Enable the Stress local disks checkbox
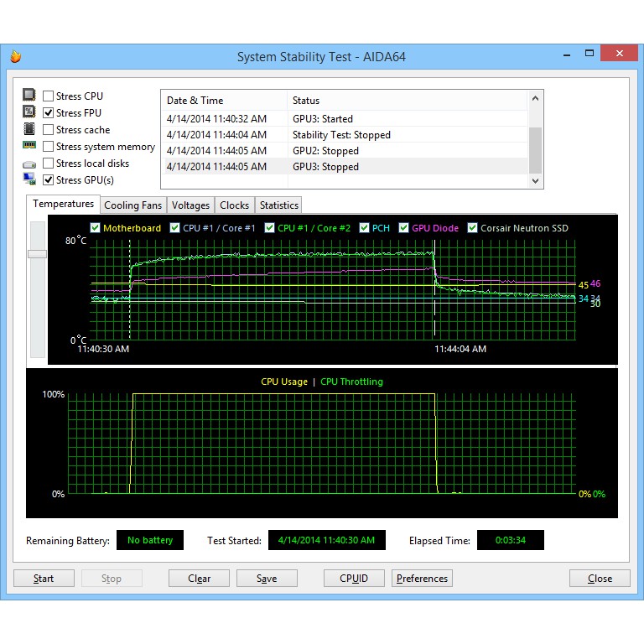The width and height of the screenshot is (644, 644). [48, 164]
